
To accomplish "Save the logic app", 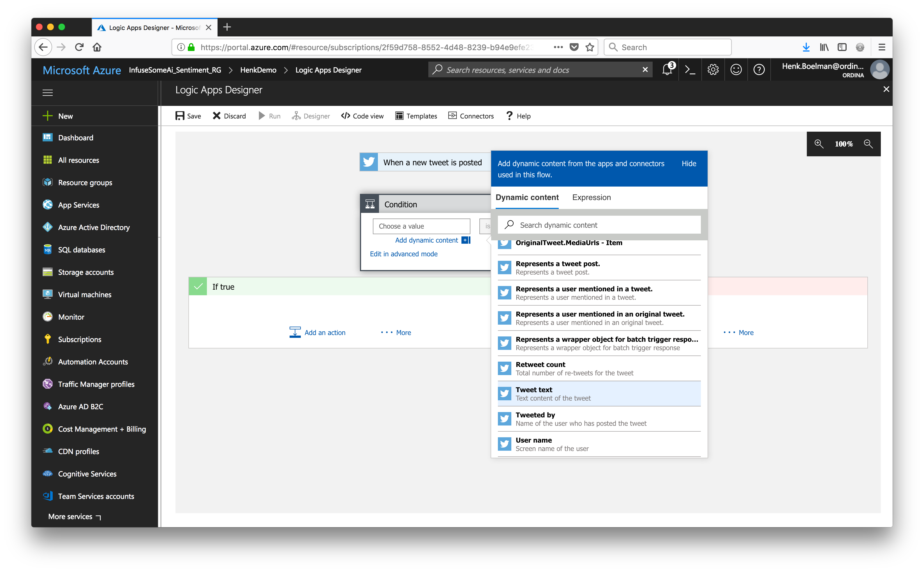I will [188, 116].
